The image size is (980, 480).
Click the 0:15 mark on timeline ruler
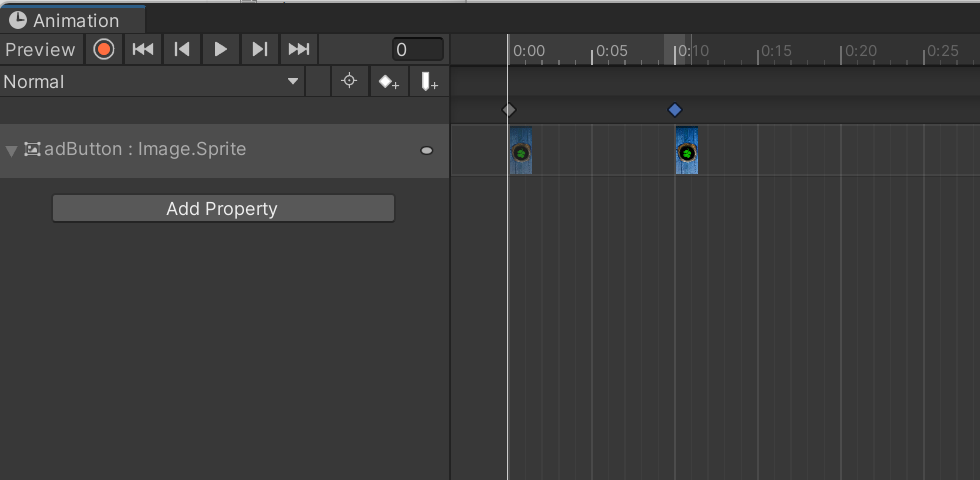(x=776, y=51)
